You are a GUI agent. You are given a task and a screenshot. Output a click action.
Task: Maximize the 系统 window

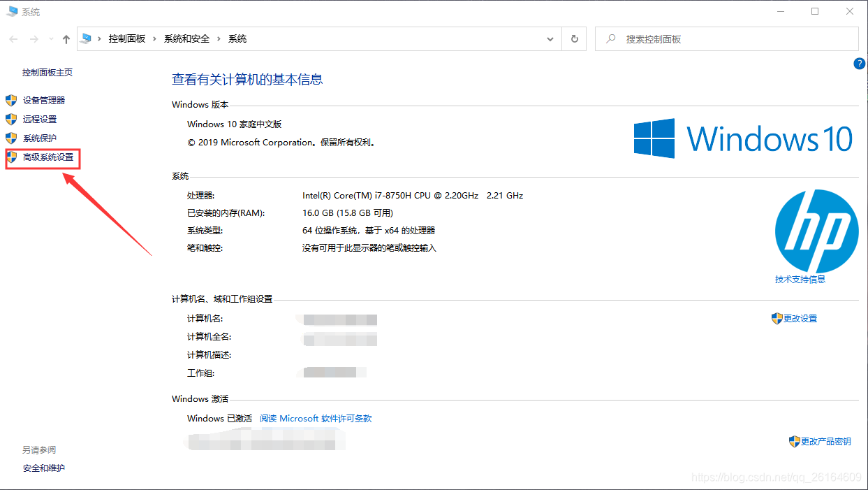pyautogui.click(x=815, y=11)
